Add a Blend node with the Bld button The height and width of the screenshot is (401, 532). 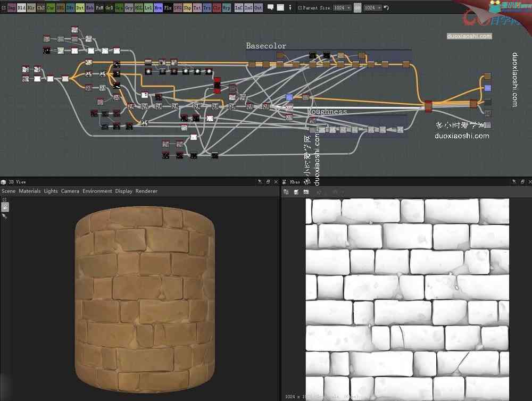pos(21,7)
